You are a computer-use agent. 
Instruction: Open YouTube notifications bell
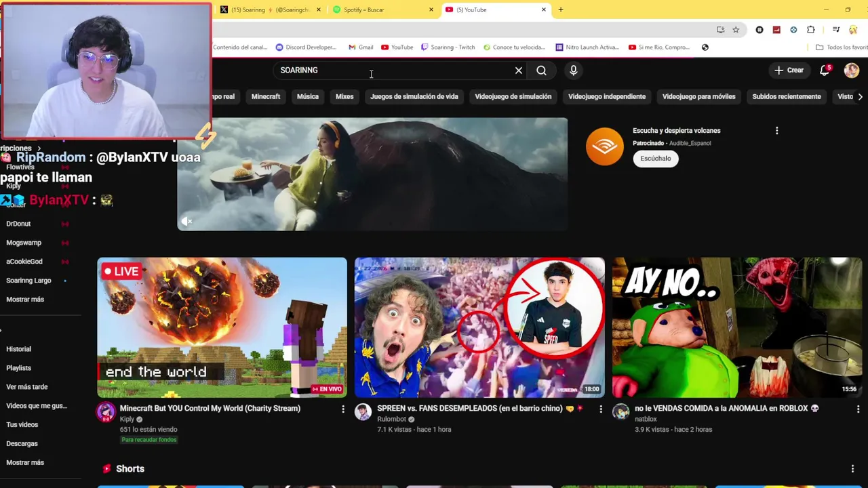825,70
